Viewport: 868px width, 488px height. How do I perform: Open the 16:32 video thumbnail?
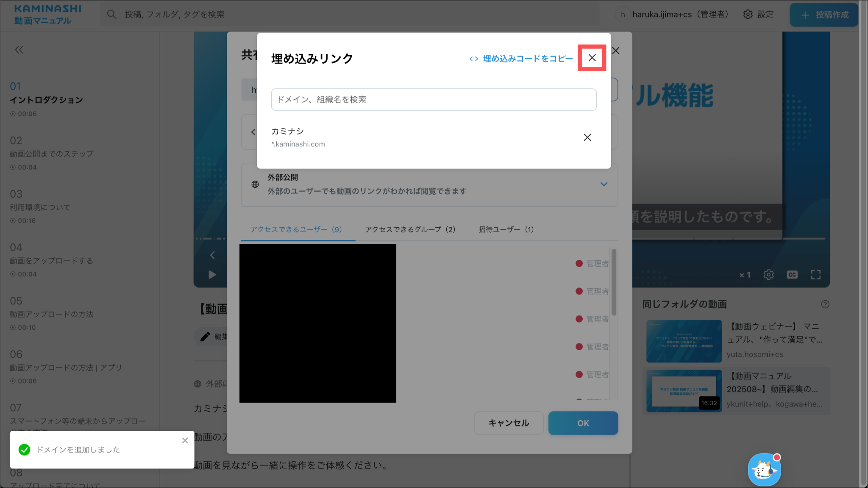tap(684, 390)
